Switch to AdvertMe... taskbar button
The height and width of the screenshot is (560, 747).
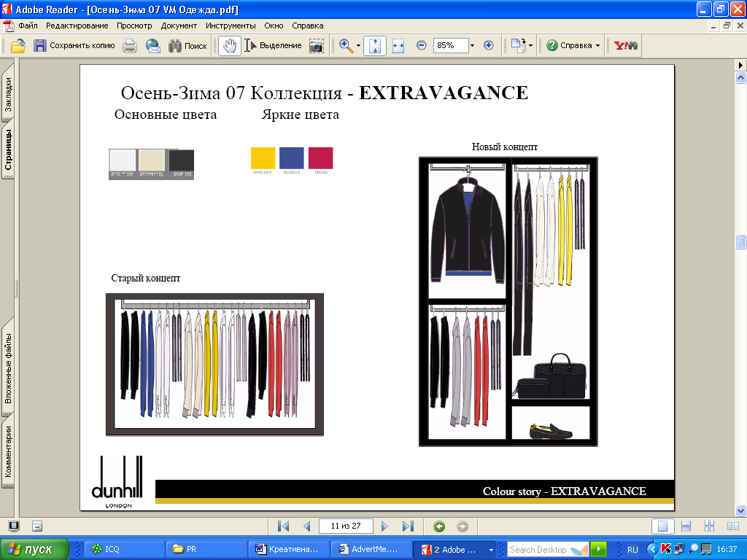[x=371, y=549]
